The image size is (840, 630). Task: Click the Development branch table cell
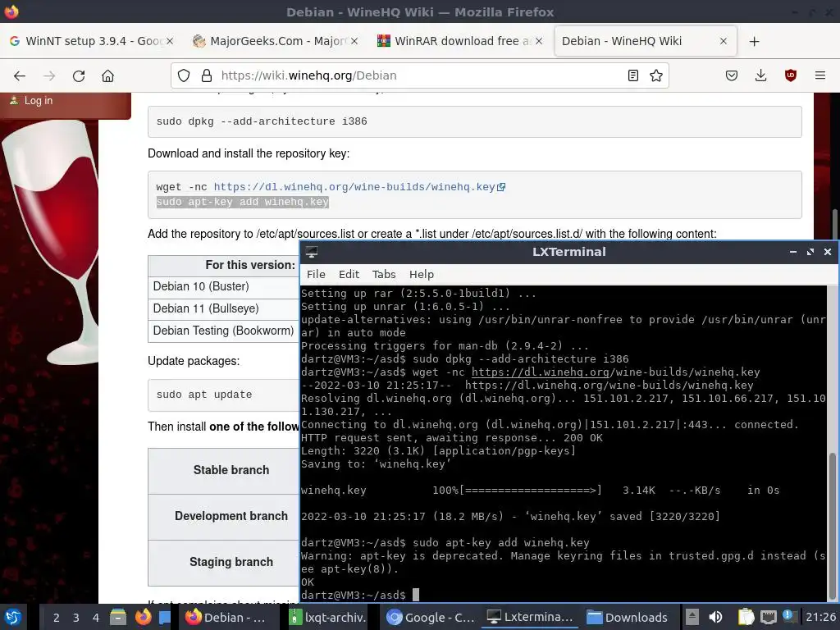point(223,517)
